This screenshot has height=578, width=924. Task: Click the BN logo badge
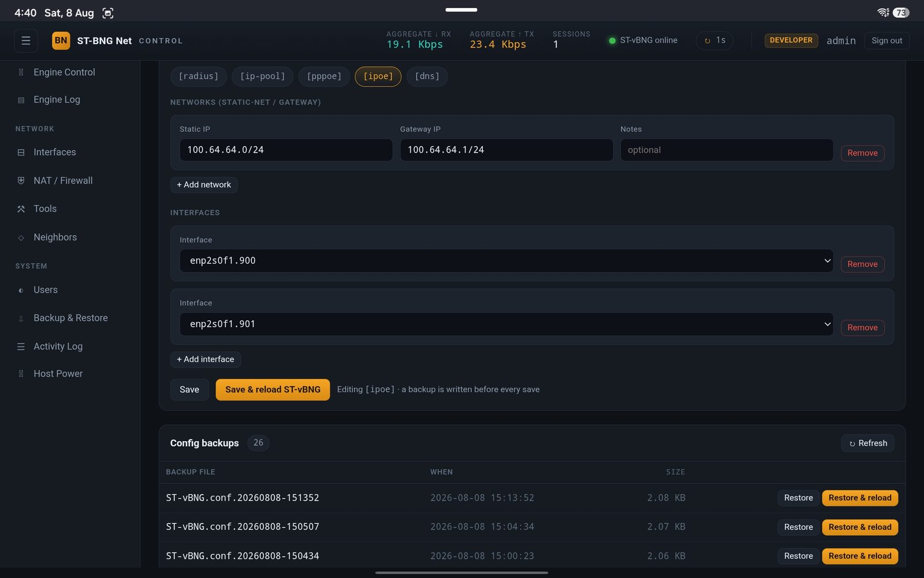point(61,40)
